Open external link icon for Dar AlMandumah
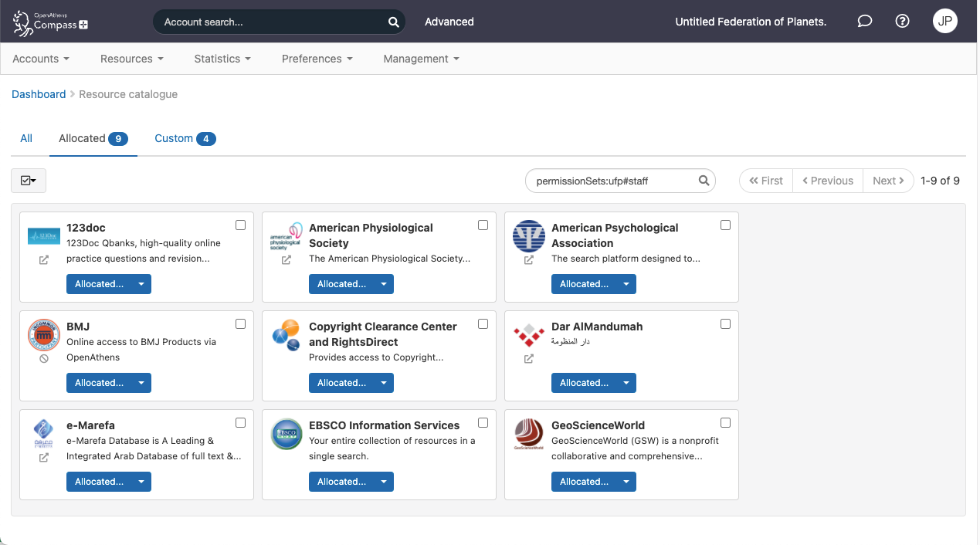The width and height of the screenshot is (980, 545). point(529,359)
